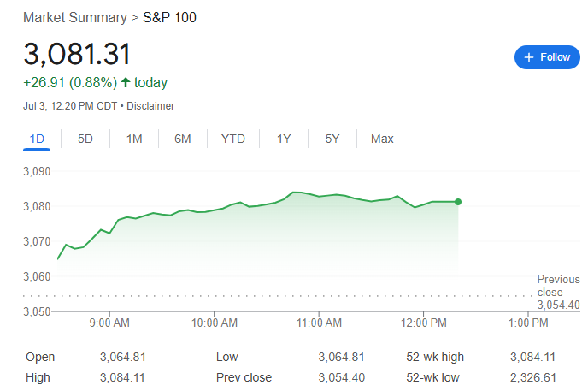Click the green up arrow next to today
This screenshot has height=391, width=588.
[126, 82]
